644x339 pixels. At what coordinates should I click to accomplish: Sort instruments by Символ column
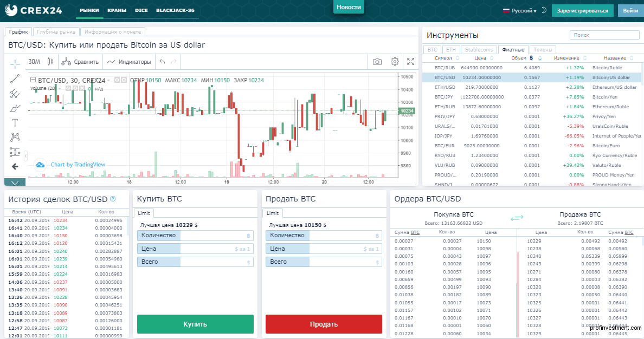click(x=446, y=58)
